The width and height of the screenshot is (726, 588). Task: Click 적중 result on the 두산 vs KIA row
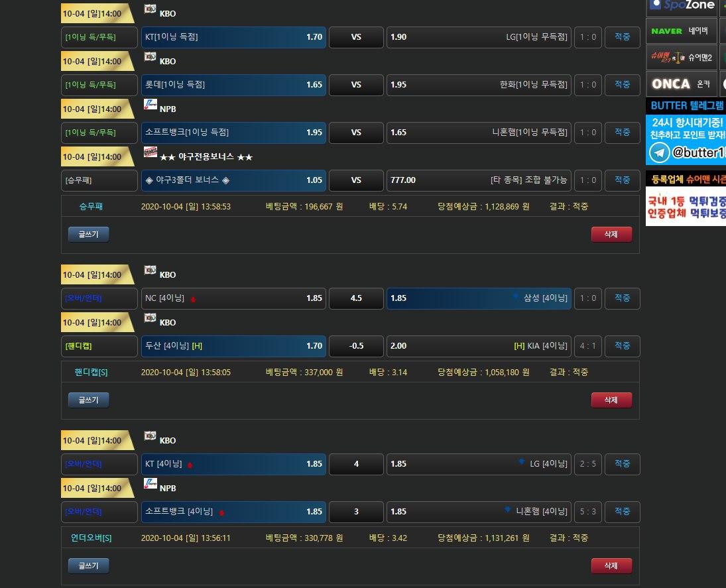(622, 346)
